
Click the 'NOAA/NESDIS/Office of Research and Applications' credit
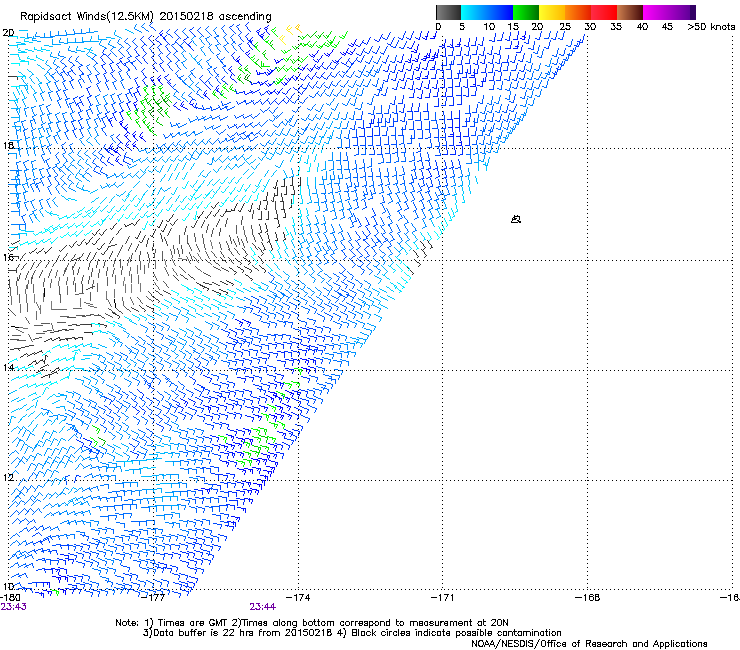pyautogui.click(x=589, y=644)
